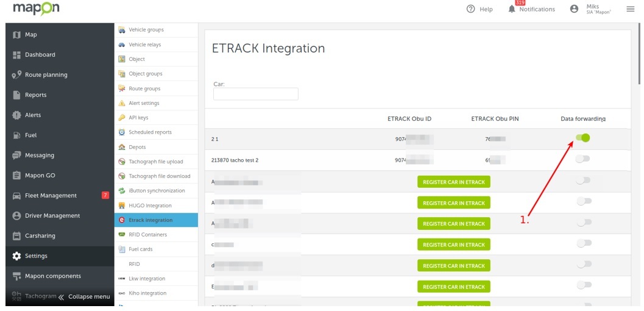Screen dimensions: 644x311
Task: Select Settings in the main sidebar
Action: tap(60, 256)
